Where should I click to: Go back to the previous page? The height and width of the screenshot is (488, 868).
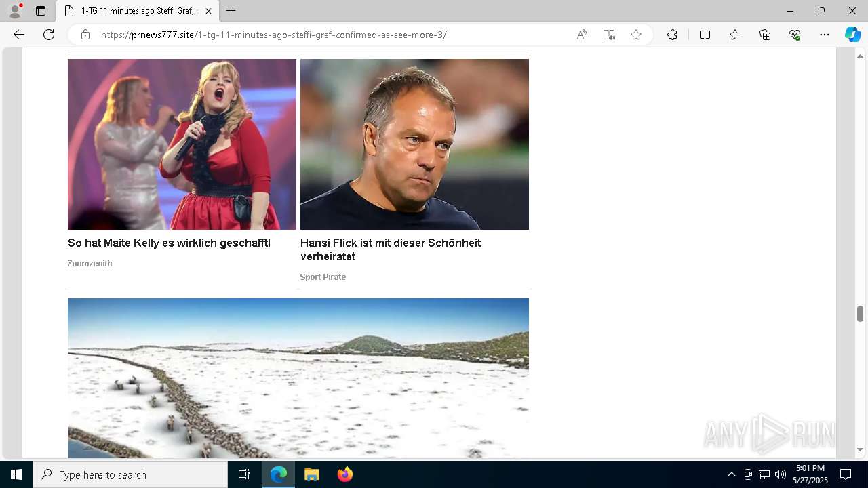click(x=19, y=35)
